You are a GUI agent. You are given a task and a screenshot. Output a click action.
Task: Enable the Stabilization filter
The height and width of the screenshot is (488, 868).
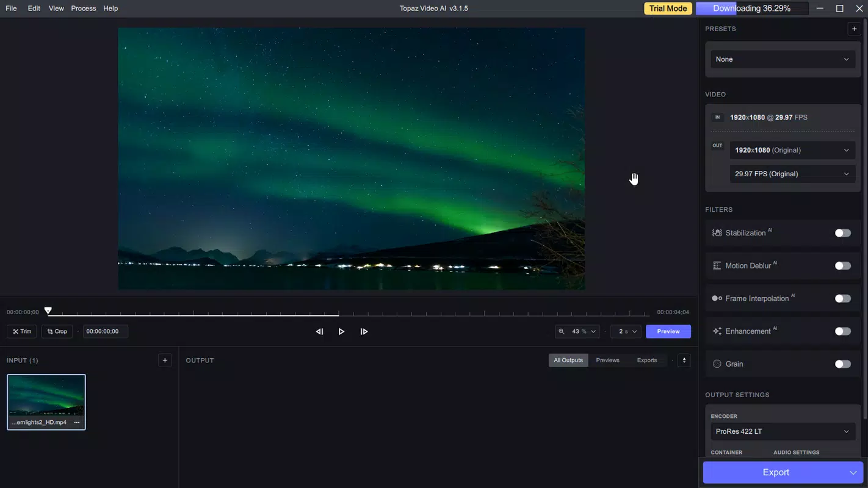pos(842,232)
